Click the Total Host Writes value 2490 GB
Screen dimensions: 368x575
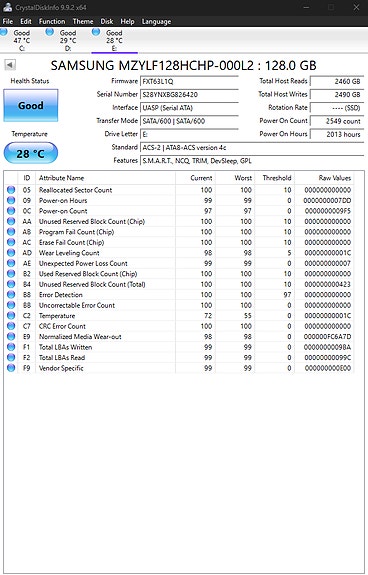coord(337,95)
